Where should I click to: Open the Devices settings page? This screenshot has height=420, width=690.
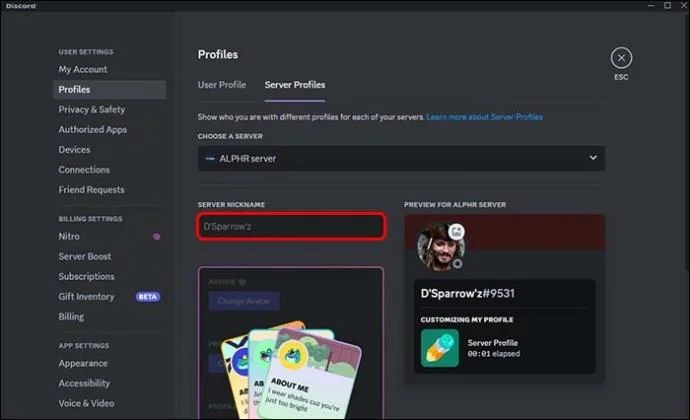pyautogui.click(x=74, y=150)
